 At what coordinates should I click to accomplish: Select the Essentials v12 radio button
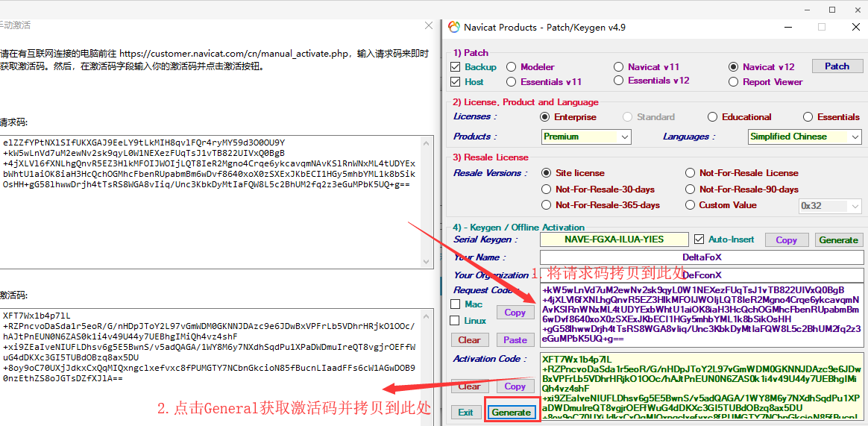coord(619,81)
